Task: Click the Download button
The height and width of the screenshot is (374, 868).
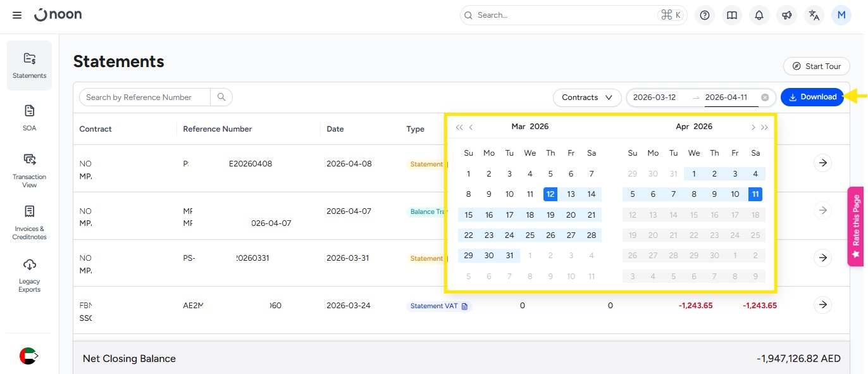Action: pyautogui.click(x=812, y=97)
